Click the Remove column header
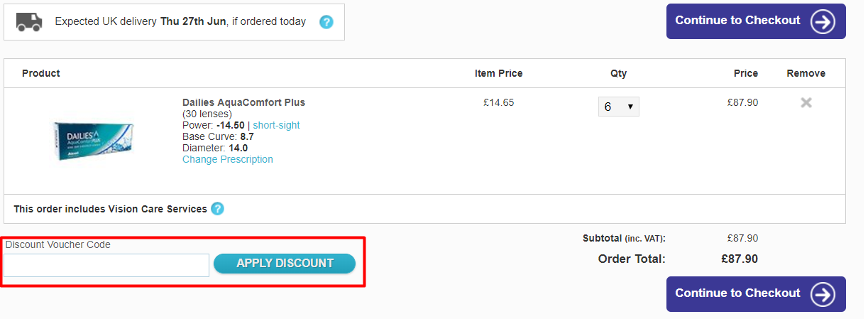 pyautogui.click(x=806, y=73)
